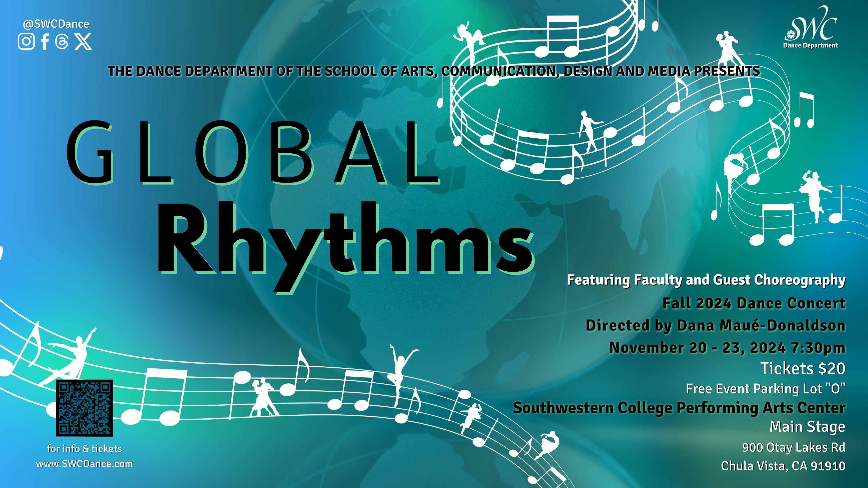Click the Threads icon
The image size is (868, 488).
[62, 42]
